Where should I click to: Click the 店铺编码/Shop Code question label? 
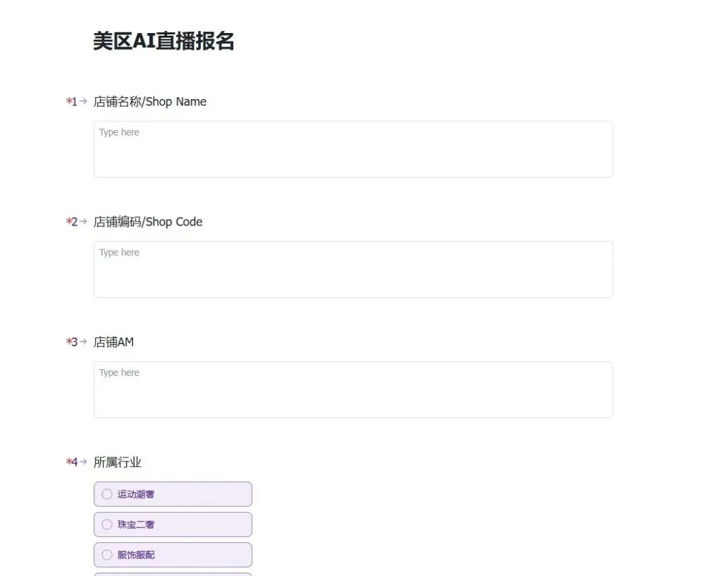click(x=148, y=222)
